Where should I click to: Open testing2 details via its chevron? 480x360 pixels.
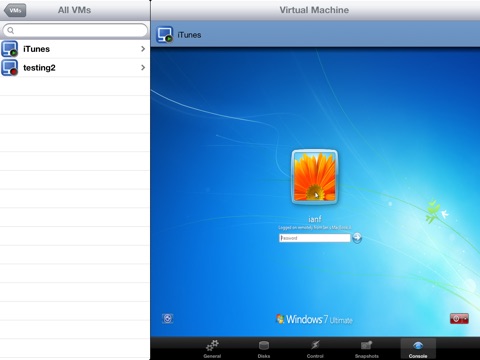143,68
